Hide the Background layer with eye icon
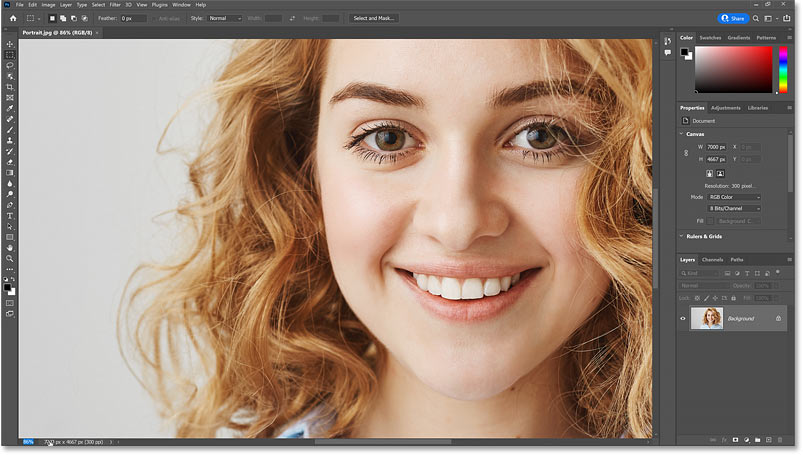Viewport: 803px width, 455px height. (683, 319)
